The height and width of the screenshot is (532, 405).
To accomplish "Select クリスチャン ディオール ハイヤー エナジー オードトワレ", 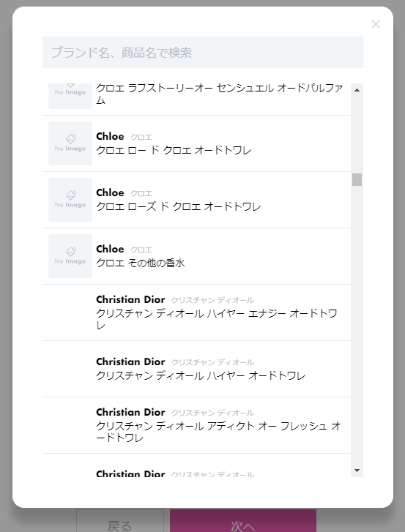I will pyautogui.click(x=196, y=312).
